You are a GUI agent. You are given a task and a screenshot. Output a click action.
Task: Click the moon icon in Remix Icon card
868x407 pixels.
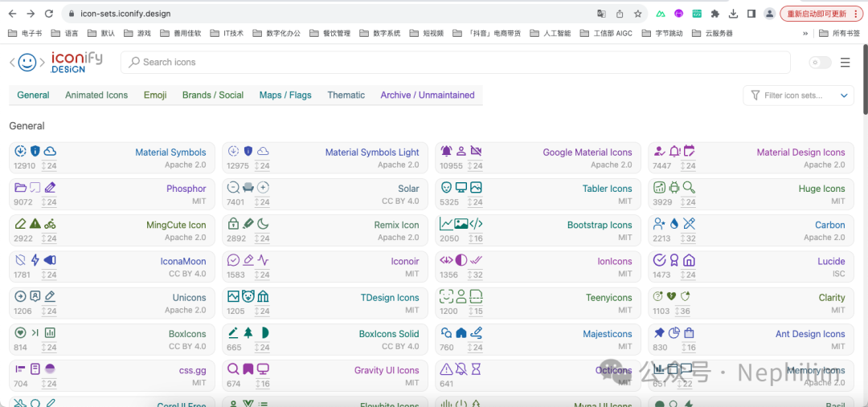tap(263, 223)
